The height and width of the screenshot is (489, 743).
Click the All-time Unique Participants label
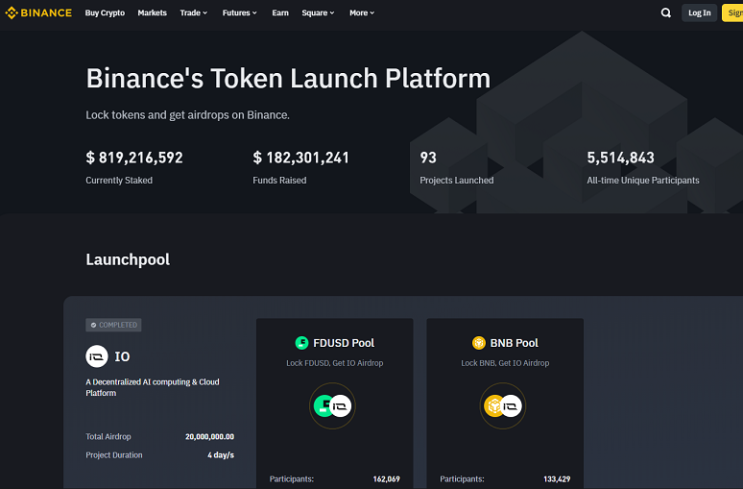[643, 180]
